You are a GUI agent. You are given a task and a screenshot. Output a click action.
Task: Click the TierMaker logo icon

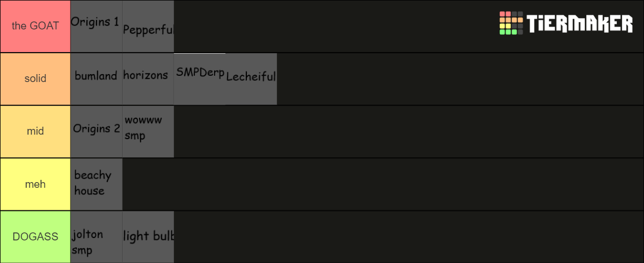pyautogui.click(x=511, y=23)
